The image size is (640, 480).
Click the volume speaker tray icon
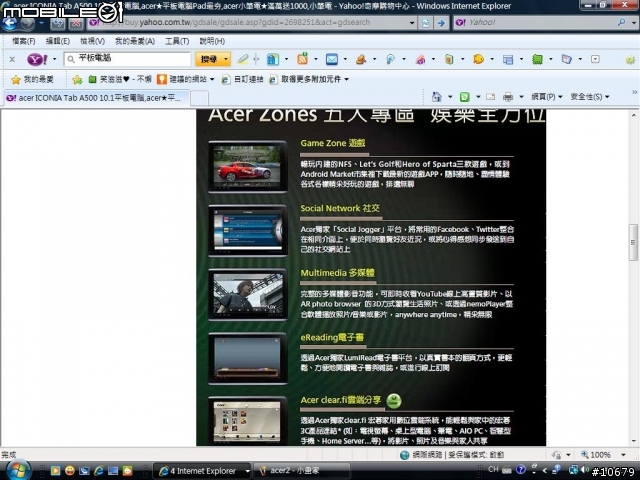585,470
